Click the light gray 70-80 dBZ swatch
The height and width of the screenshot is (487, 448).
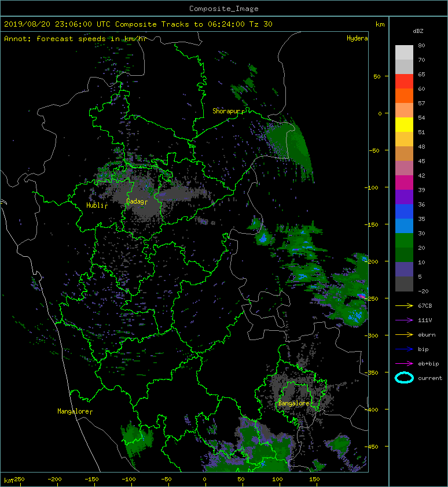point(404,52)
